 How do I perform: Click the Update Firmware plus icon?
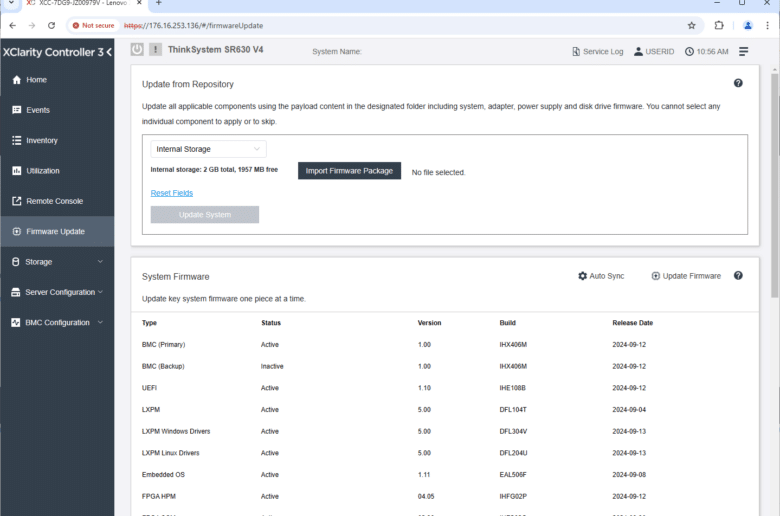click(x=656, y=276)
